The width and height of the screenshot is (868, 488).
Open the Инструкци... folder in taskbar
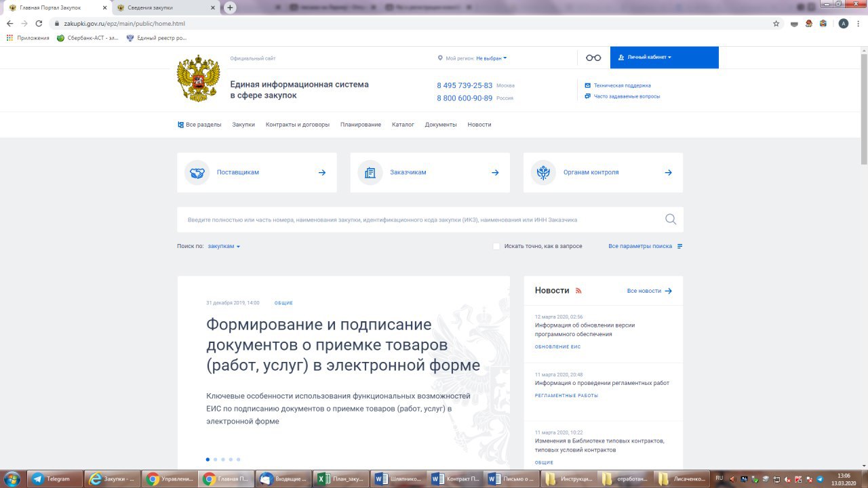pyautogui.click(x=572, y=479)
